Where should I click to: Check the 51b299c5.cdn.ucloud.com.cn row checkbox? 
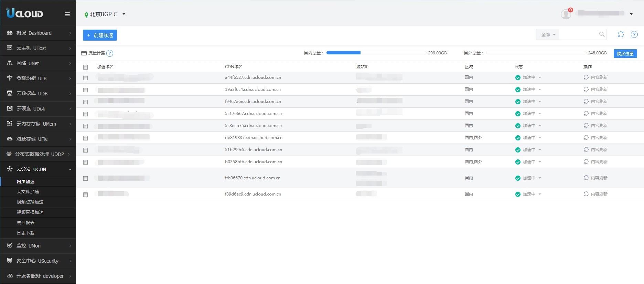pos(85,150)
